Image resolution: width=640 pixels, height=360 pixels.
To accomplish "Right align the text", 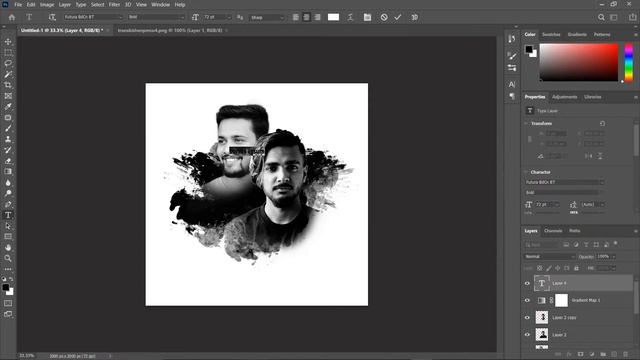I will tap(318, 17).
